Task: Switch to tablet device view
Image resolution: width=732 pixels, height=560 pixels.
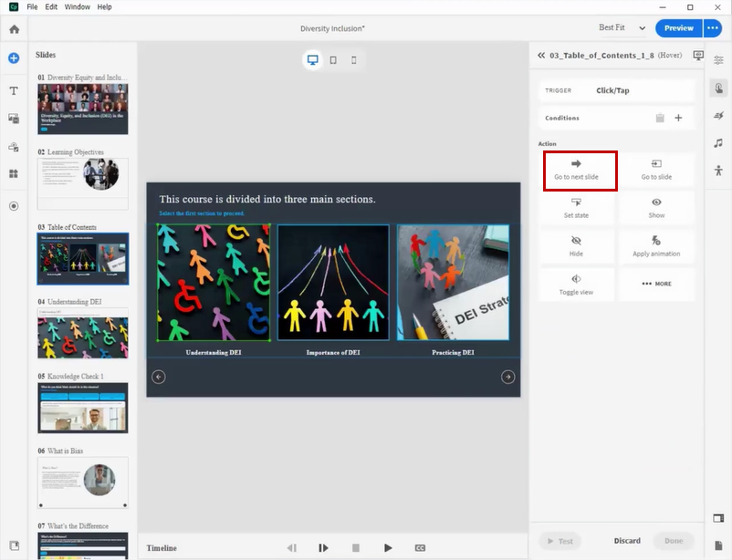Action: [333, 60]
